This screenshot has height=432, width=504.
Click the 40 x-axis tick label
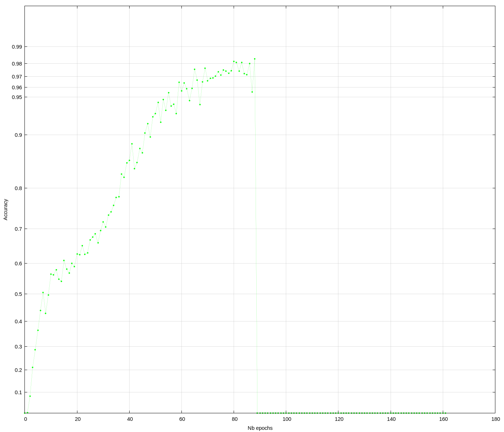point(130,419)
